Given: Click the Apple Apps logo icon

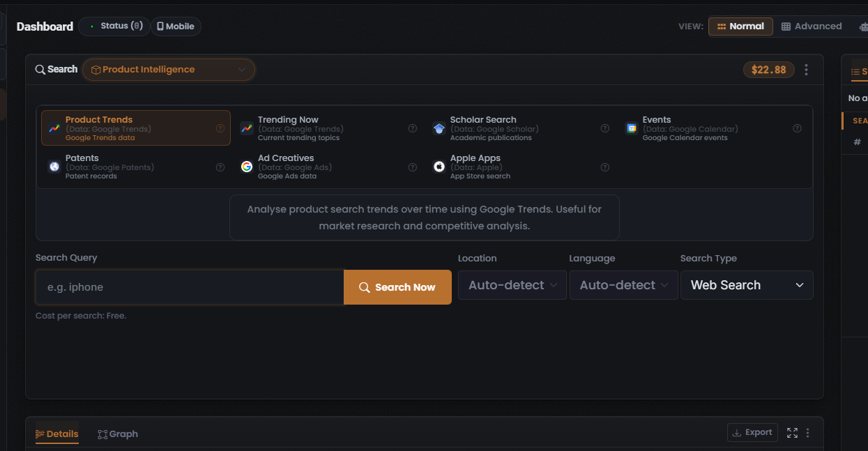Looking at the screenshot, I should 439,167.
